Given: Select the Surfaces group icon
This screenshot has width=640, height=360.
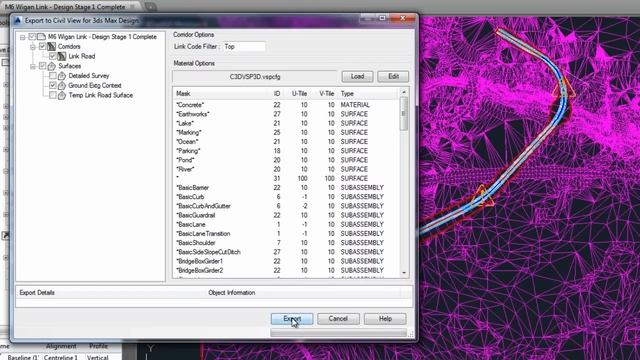Looking at the screenshot, I should (51, 66).
